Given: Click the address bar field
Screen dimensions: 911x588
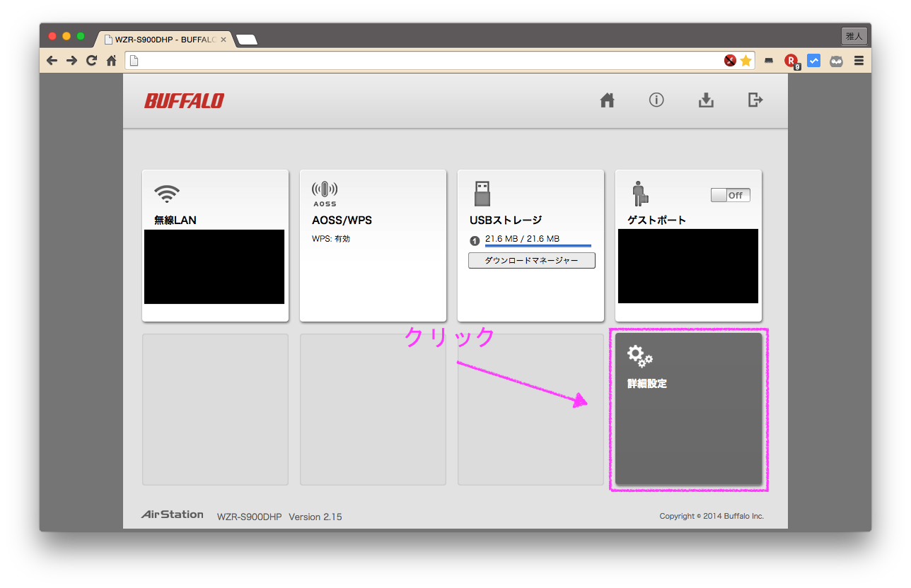Looking at the screenshot, I should click(440, 61).
